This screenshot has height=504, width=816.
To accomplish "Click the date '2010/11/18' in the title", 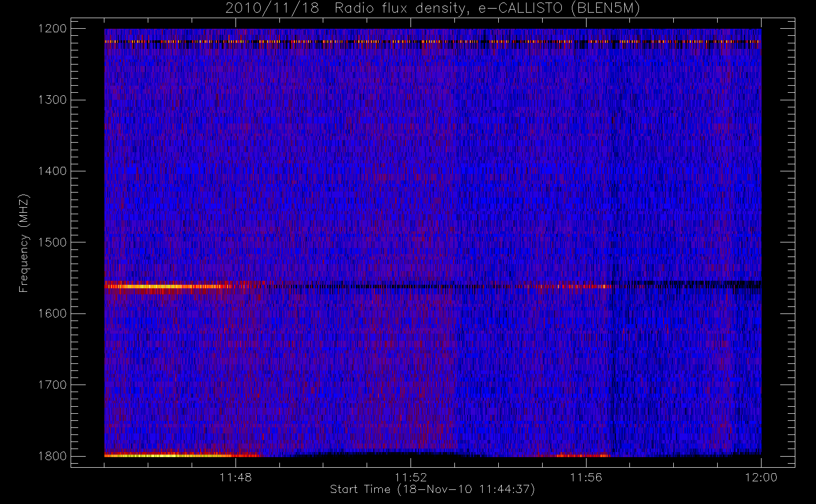I will [x=272, y=9].
